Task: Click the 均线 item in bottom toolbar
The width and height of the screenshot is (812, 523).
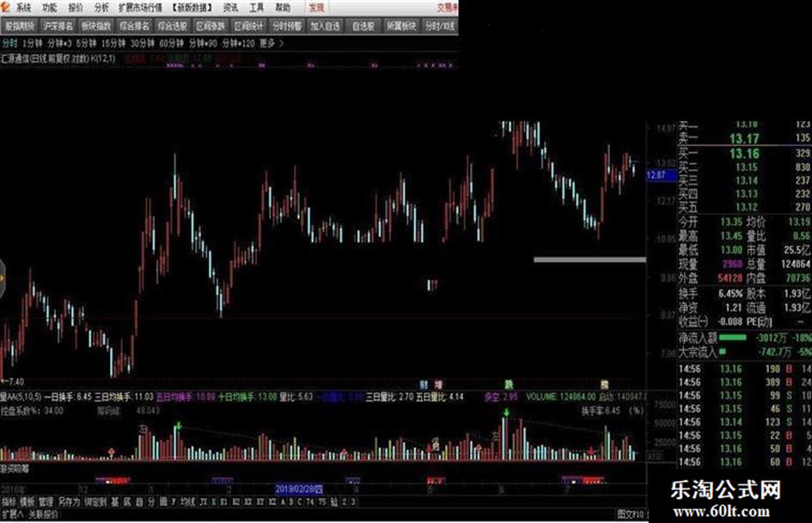Action: [187, 502]
